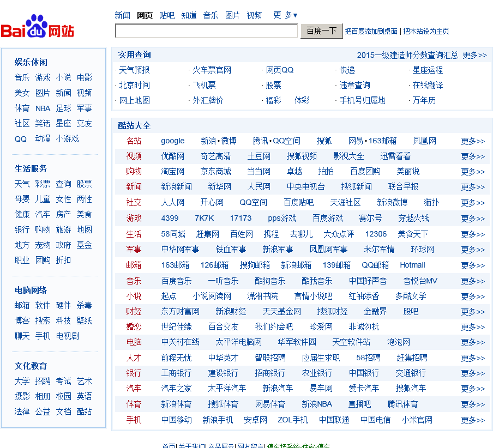This screenshot has height=448, width=493.
Task: Click 12306 in the 生活 row
Action: point(376,234)
